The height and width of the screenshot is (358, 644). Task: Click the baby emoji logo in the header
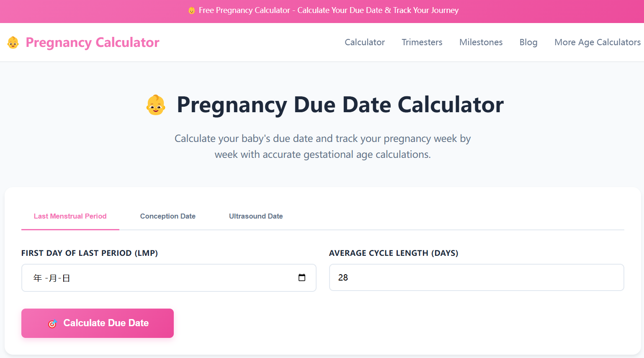click(x=13, y=42)
